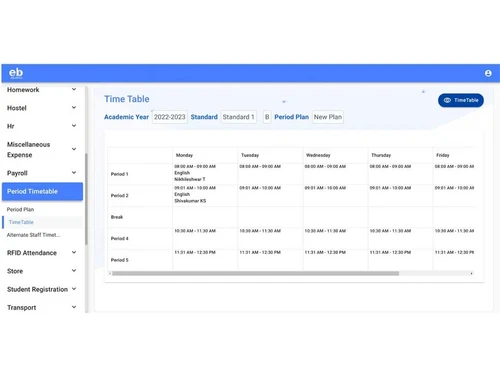Expand the RFID Attendance chevron
The width and height of the screenshot is (500, 375).
click(74, 252)
